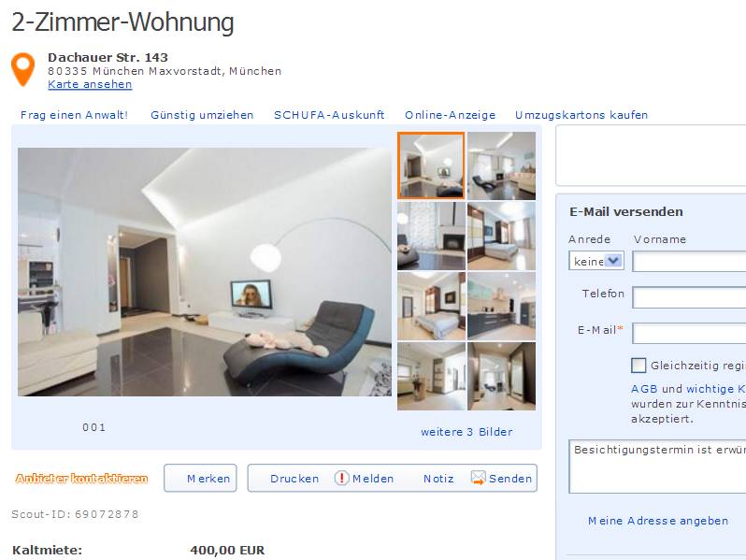Image resolution: width=746 pixels, height=560 pixels.
Task: Open Umzugskartons kaufen link
Action: [581, 115]
